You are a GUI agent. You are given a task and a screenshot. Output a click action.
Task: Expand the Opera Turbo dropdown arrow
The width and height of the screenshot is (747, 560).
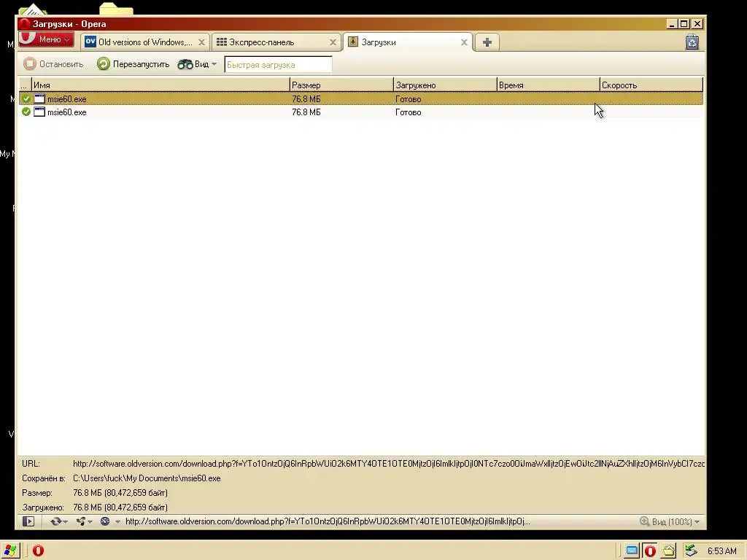117,522
